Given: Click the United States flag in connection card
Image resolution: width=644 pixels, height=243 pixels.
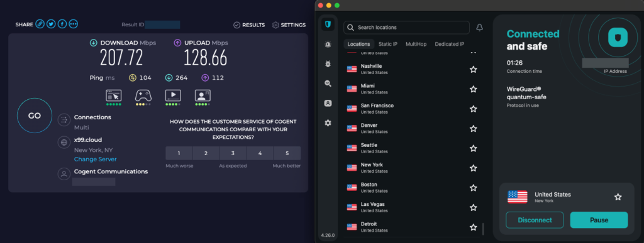Looking at the screenshot, I should 518,197.
